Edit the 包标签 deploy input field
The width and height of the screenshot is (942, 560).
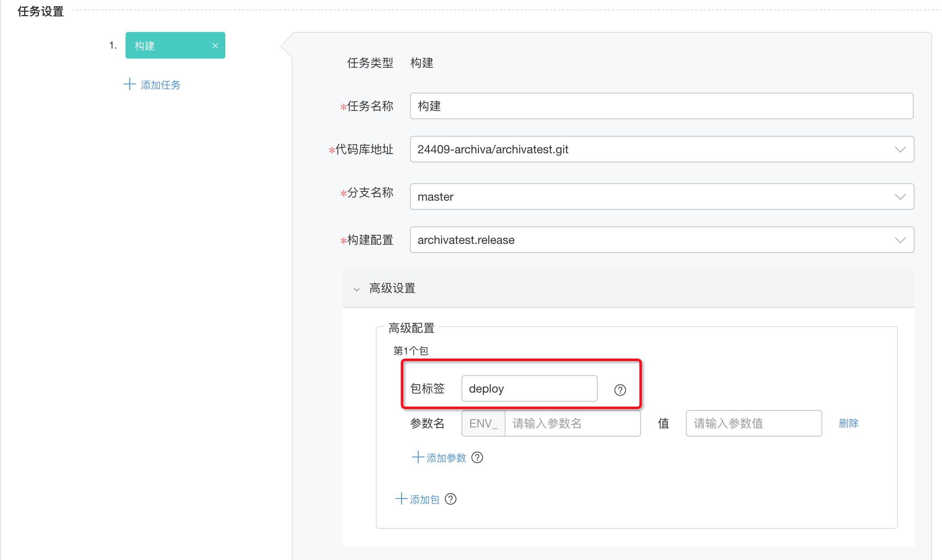click(529, 388)
